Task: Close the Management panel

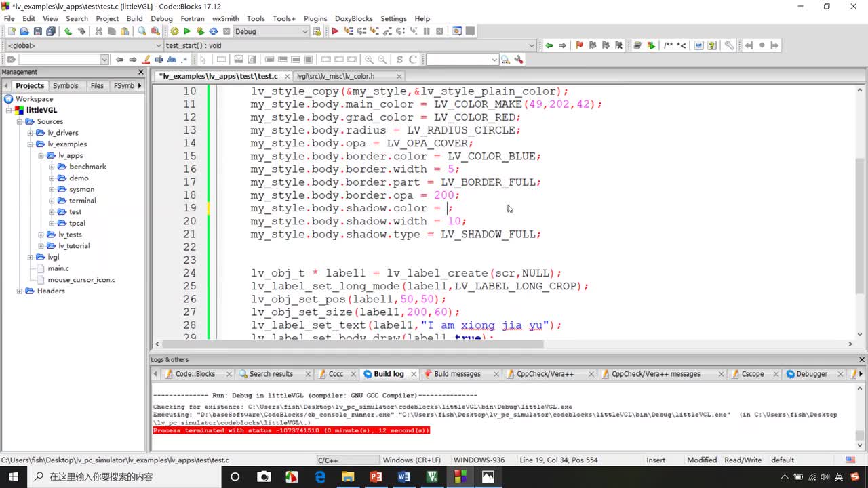Action: (x=141, y=72)
